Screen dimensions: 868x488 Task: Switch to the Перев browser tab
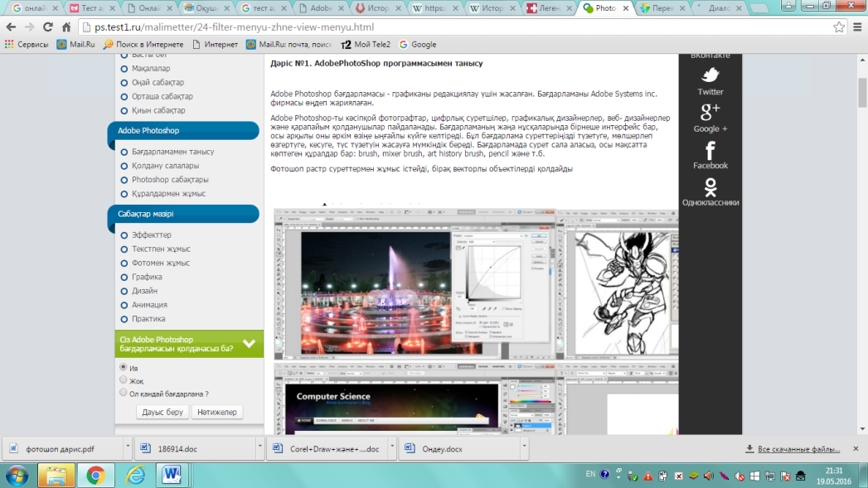[x=662, y=8]
